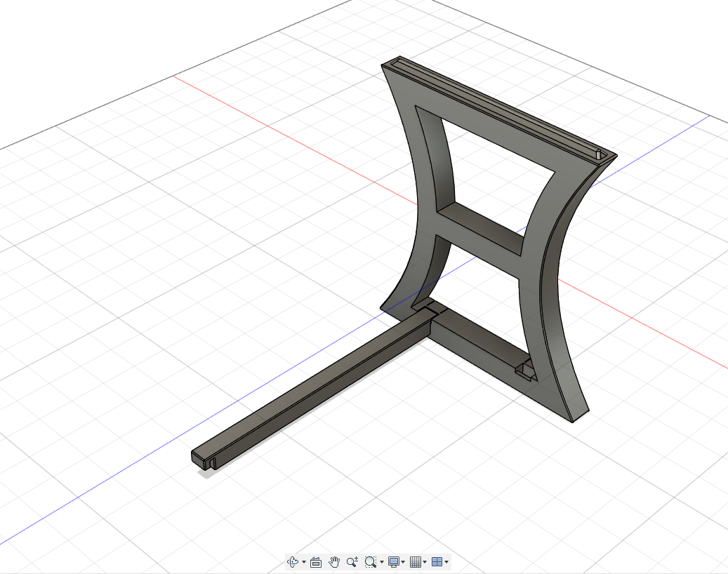This screenshot has height=574, width=728.
Task: Activate the Zoom tool
Action: 353,561
